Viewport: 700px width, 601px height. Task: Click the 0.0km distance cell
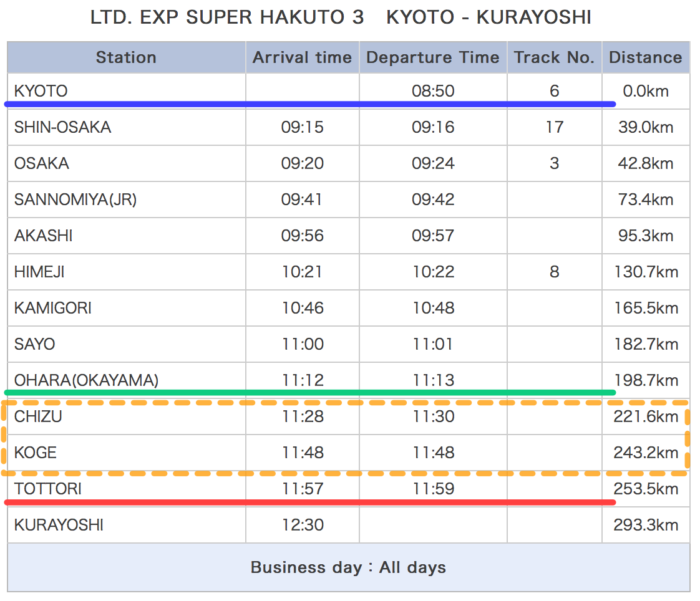tap(646, 91)
